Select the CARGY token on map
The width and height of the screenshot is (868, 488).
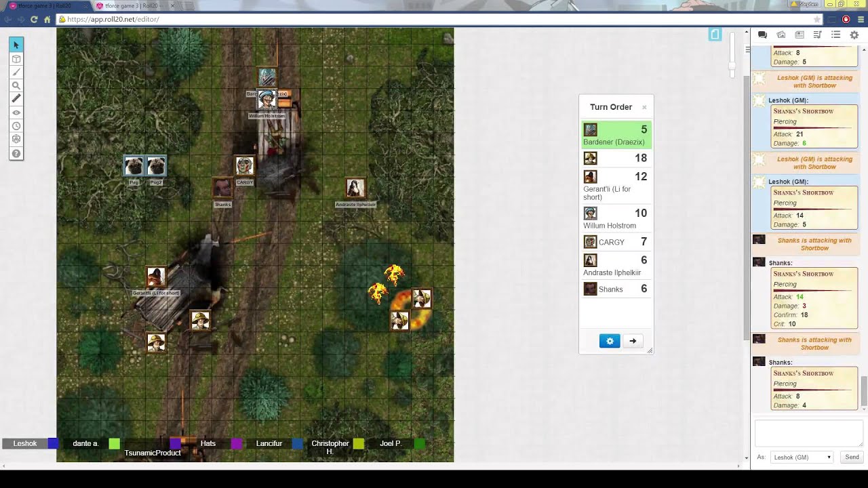[x=245, y=165]
